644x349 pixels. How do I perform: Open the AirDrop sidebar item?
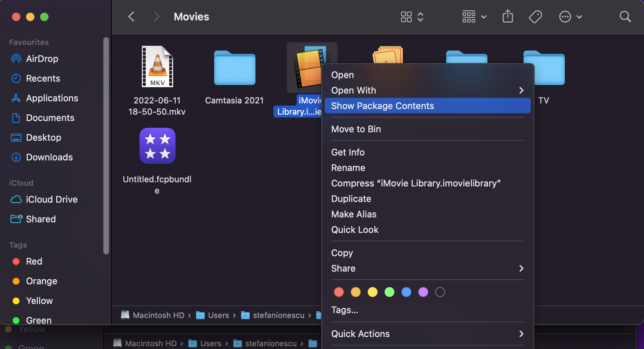[x=42, y=59]
